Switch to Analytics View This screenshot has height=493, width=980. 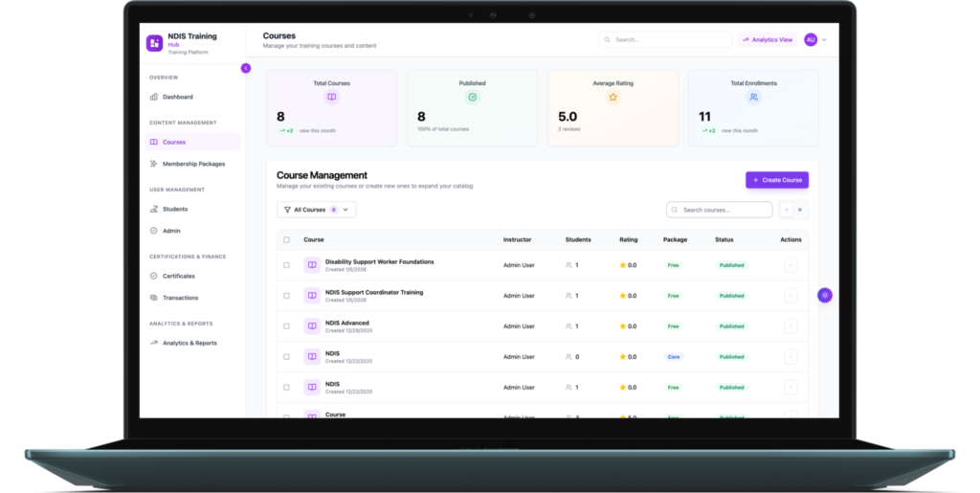point(767,40)
